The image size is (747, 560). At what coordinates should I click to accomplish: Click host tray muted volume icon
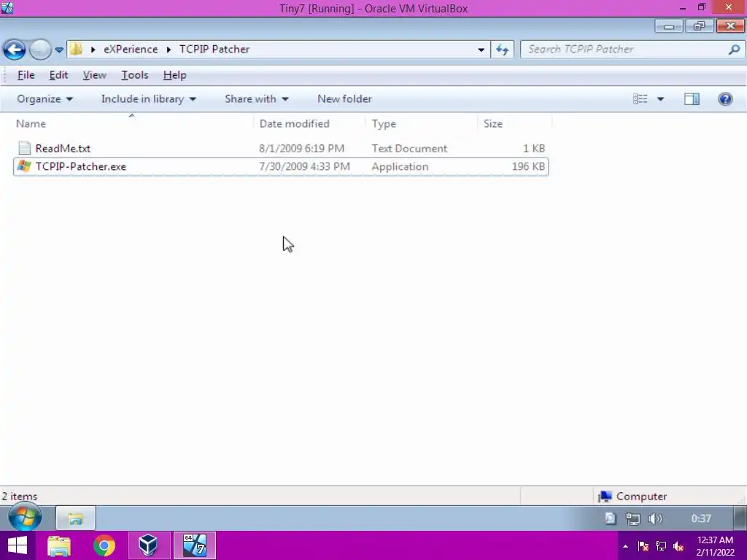click(x=678, y=546)
